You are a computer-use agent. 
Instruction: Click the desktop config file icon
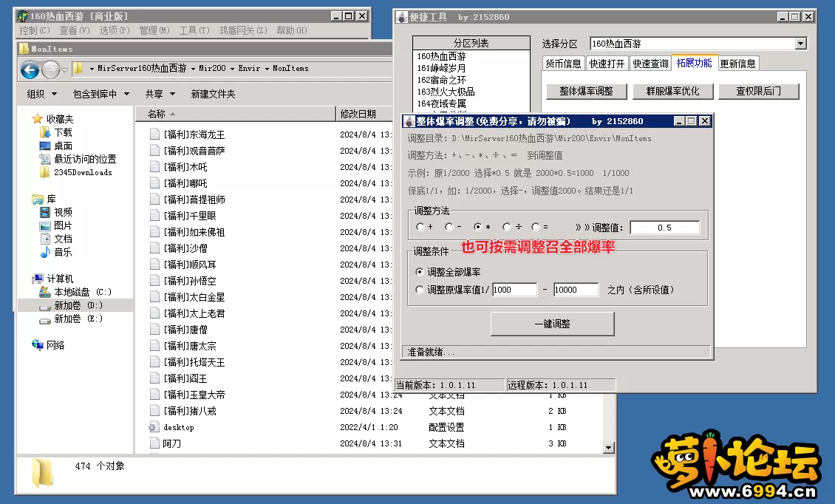(x=154, y=427)
